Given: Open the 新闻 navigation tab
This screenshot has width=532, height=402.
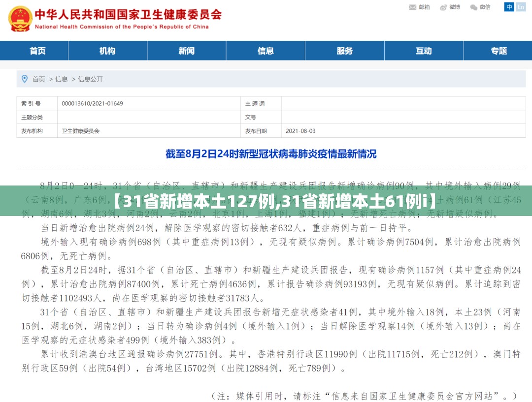Looking at the screenshot, I should tap(187, 51).
